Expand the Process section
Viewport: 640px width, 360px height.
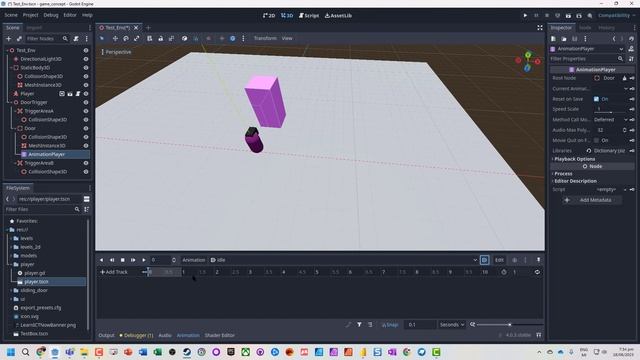pyautogui.click(x=562, y=174)
